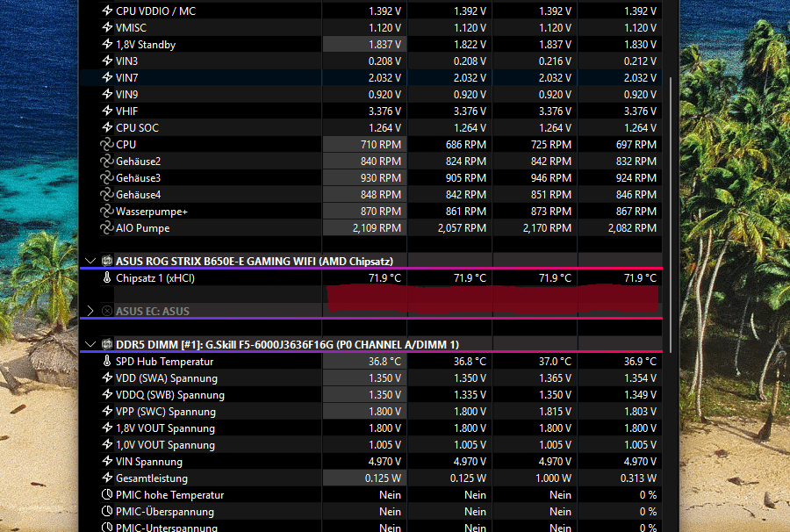The image size is (790, 532).
Task: Click the fan icon beside AIO Pumpe
Action: 107,227
